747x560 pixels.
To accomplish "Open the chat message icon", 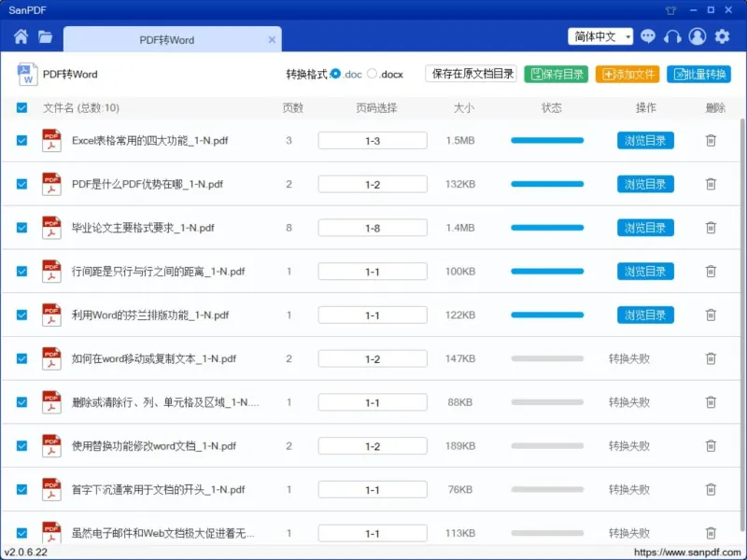I will click(647, 36).
